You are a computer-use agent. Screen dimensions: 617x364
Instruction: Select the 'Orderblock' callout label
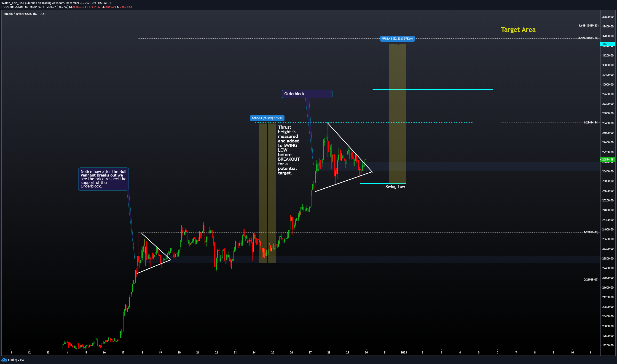coord(307,94)
